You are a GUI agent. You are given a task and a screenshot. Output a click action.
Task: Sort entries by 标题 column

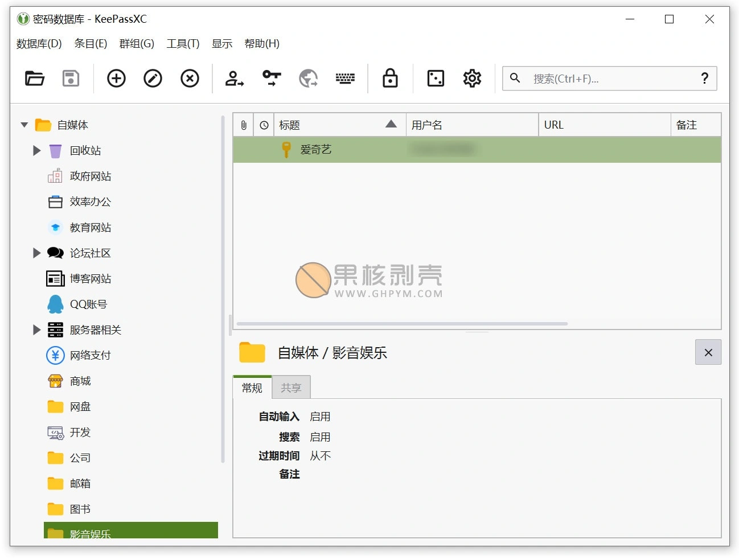click(x=340, y=125)
